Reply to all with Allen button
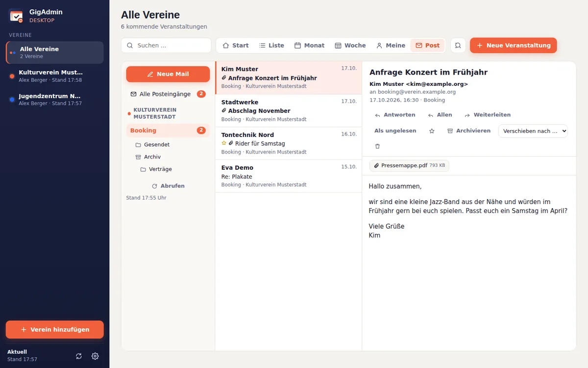The height and width of the screenshot is (368, 588). (440, 115)
